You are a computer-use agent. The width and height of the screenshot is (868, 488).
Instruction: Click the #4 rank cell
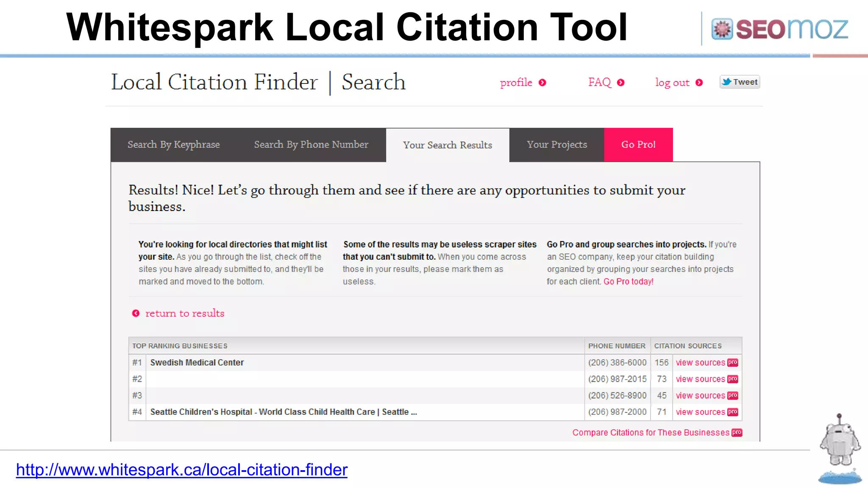[x=137, y=412]
